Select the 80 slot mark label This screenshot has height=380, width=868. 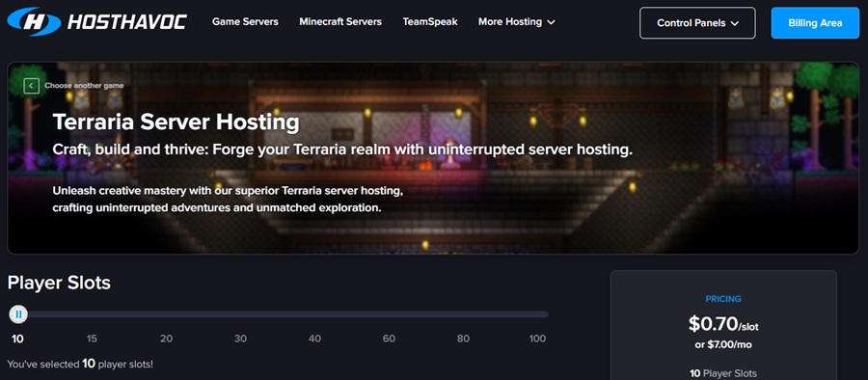(x=463, y=339)
